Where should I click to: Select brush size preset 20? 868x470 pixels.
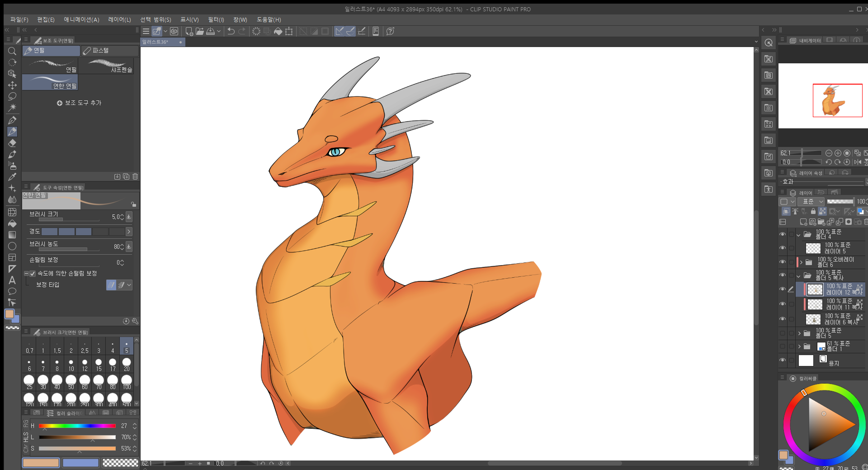127,365
